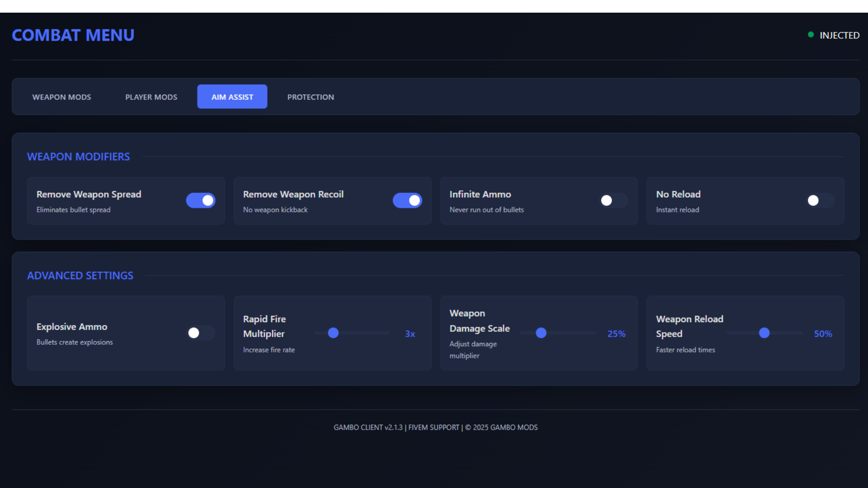Click the COMBAT MENU title
Viewport: 868px width, 488px height.
point(73,35)
